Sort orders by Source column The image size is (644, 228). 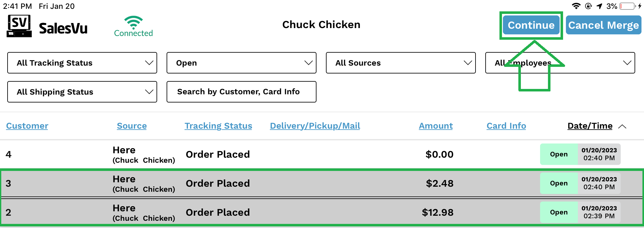(132, 126)
